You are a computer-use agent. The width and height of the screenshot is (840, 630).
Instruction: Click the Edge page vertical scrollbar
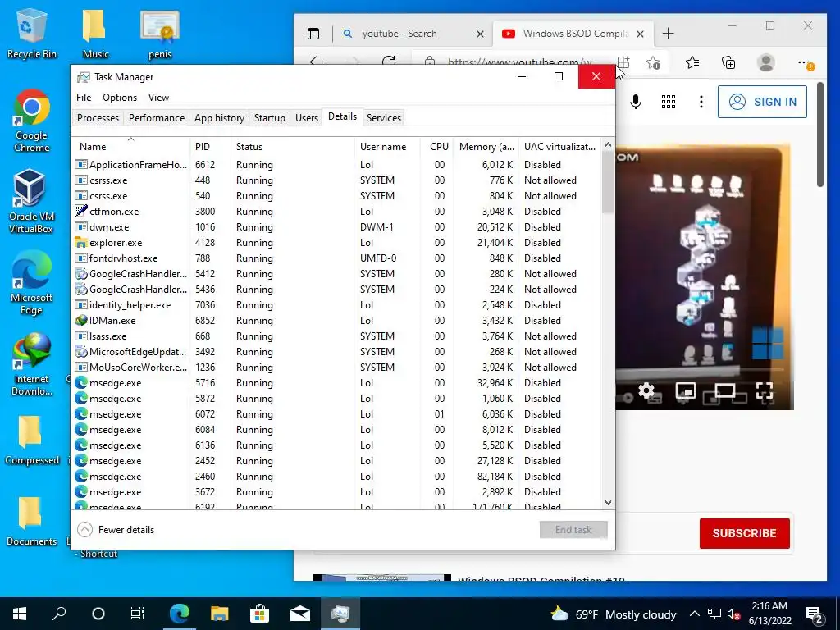(x=820, y=134)
